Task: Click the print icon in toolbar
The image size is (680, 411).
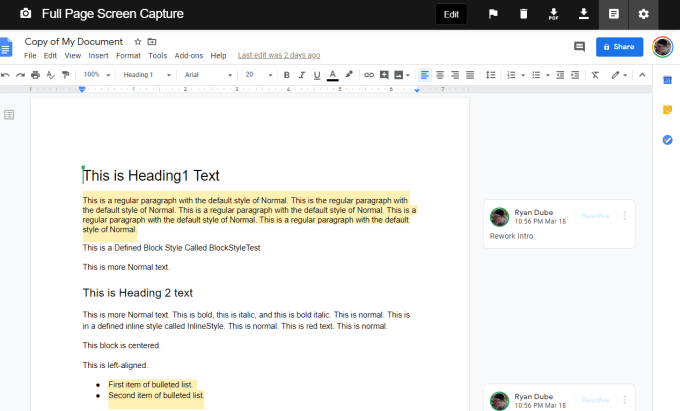Action: click(x=35, y=75)
